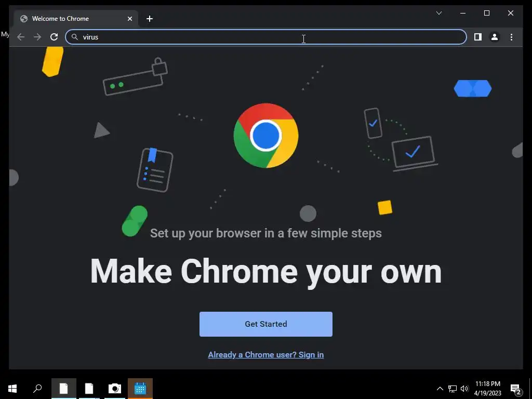Select the Welcome to Chrome tab
The width and height of the screenshot is (532, 399).
tap(76, 19)
